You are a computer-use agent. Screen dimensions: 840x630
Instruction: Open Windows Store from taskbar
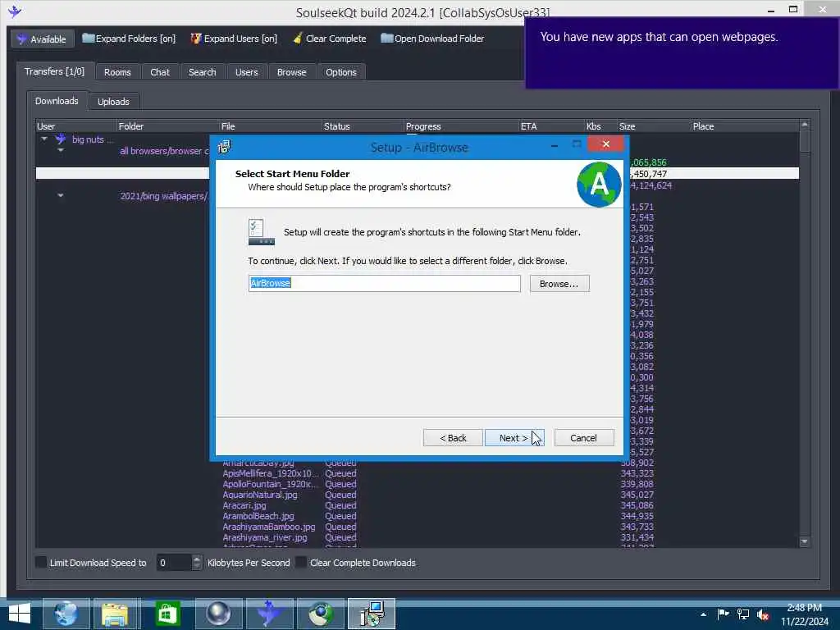167,614
